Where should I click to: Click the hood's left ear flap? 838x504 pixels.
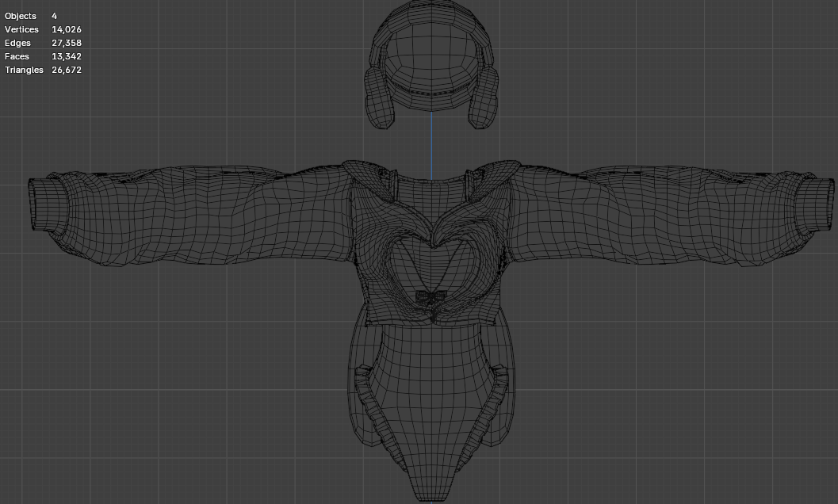pyautogui.click(x=377, y=97)
